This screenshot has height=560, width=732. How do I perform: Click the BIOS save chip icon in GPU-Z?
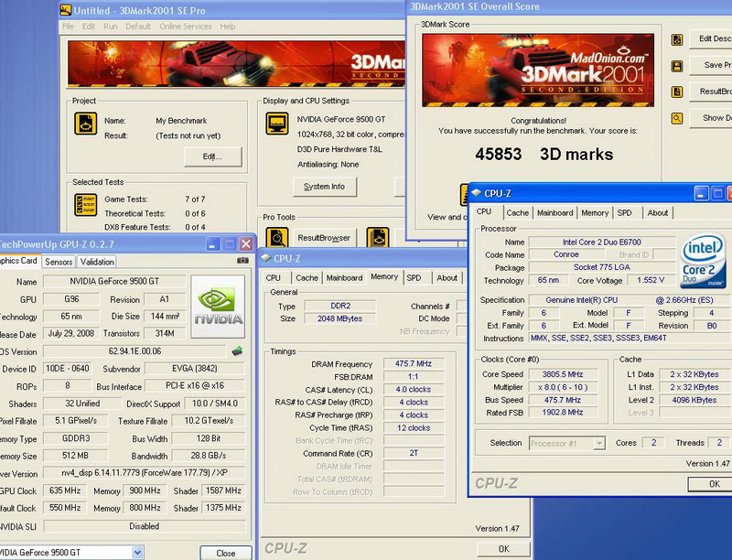(x=237, y=351)
